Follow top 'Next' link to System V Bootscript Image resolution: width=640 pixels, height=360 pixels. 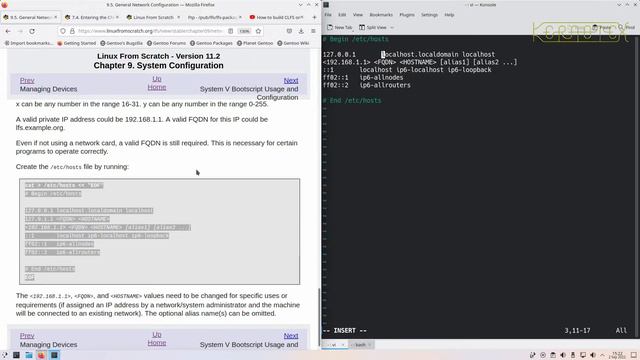291,80
